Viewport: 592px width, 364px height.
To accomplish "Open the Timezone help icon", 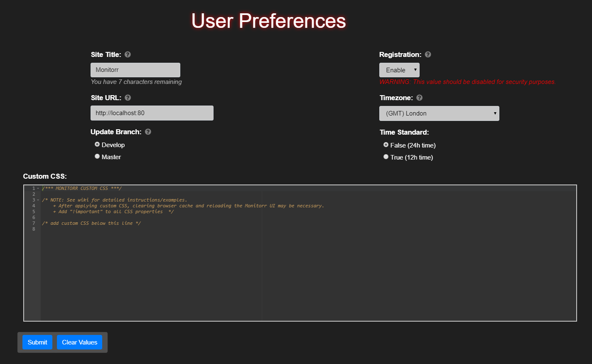I will click(x=419, y=97).
